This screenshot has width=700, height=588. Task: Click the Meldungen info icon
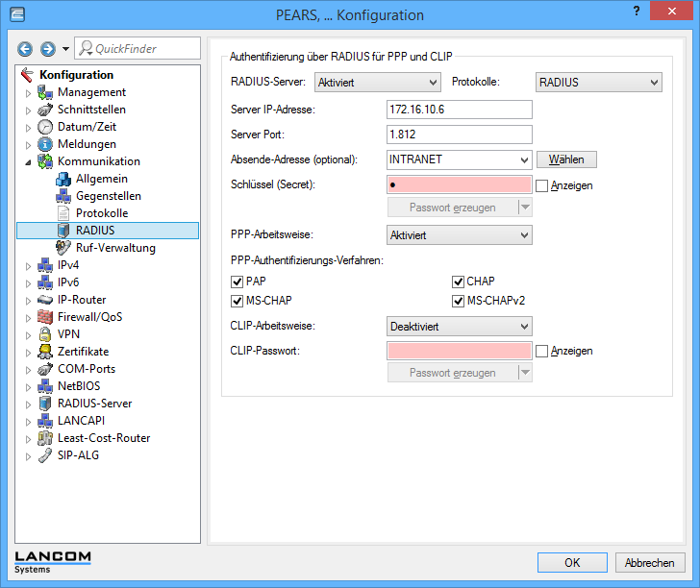[45, 144]
